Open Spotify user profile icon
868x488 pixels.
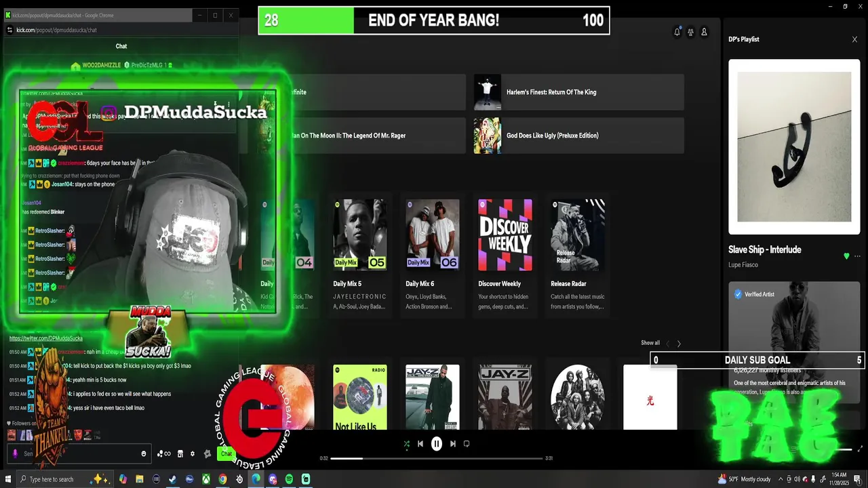point(704,32)
